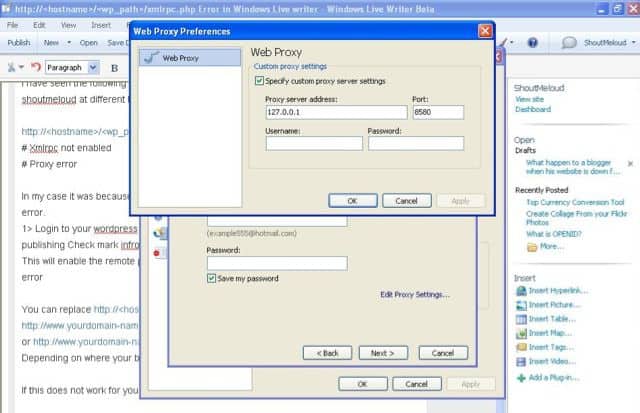The image size is (640, 413).
Task: Click Cancel in the bottom Preferences dialog
Action: pos(416,384)
